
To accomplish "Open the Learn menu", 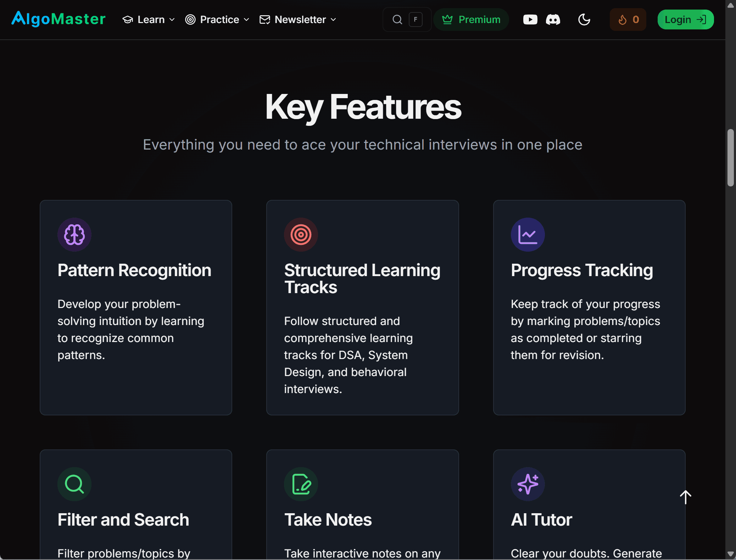I will point(149,19).
